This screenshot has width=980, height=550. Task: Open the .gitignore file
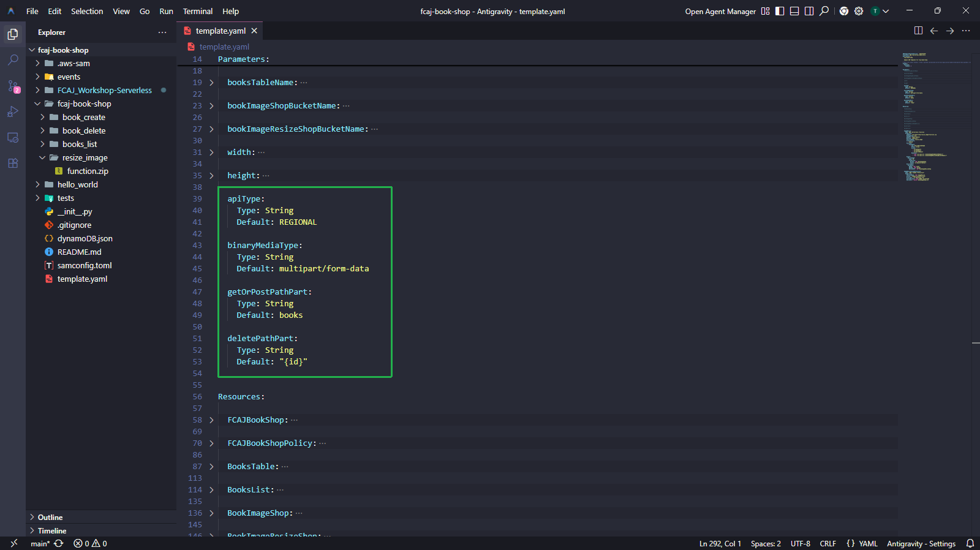click(x=74, y=225)
